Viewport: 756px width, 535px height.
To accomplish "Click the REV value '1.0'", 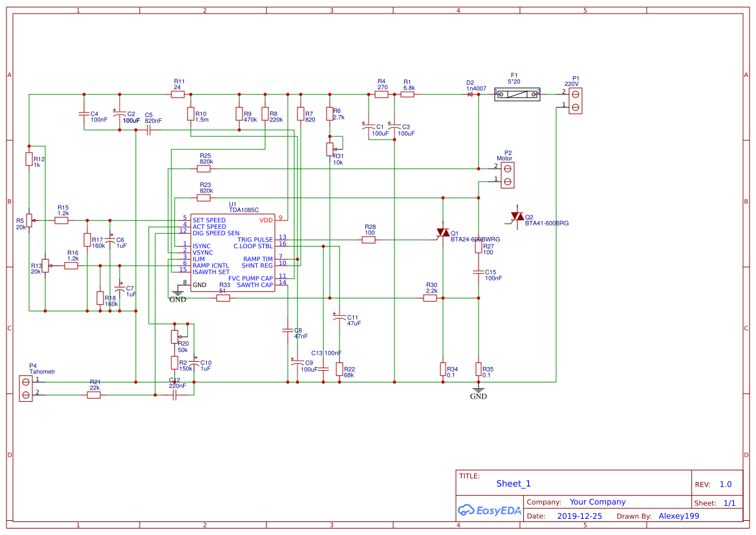I will click(x=726, y=485).
